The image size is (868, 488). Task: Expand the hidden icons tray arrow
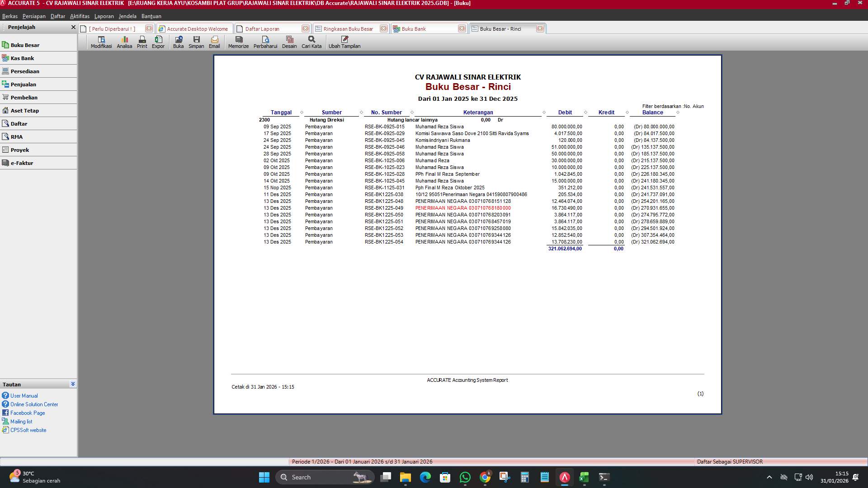(x=769, y=476)
